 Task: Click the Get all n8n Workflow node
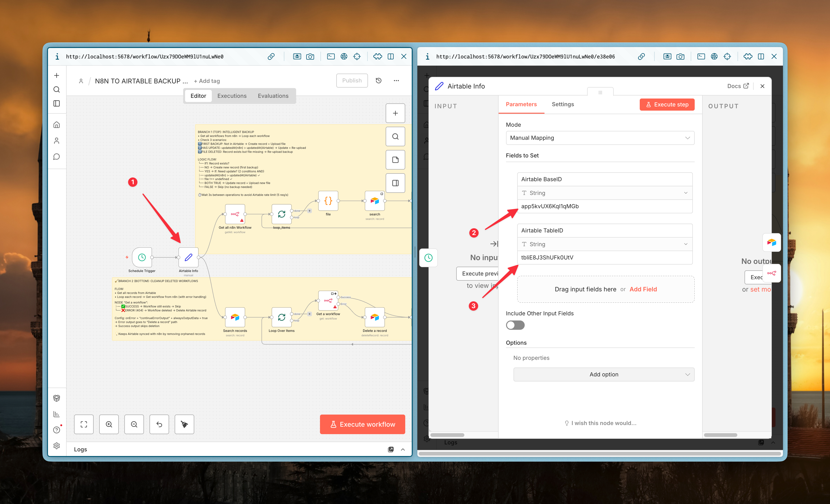tap(235, 214)
